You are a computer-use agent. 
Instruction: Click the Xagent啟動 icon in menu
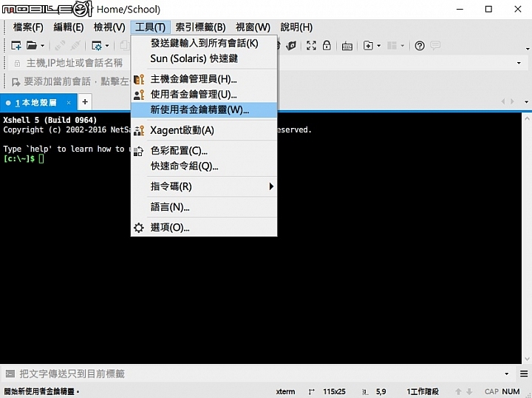point(139,130)
